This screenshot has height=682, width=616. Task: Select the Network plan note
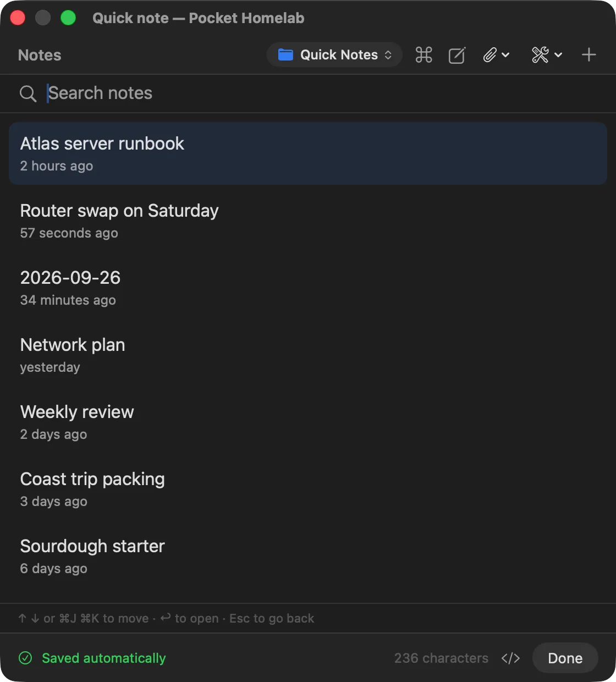[308, 355]
